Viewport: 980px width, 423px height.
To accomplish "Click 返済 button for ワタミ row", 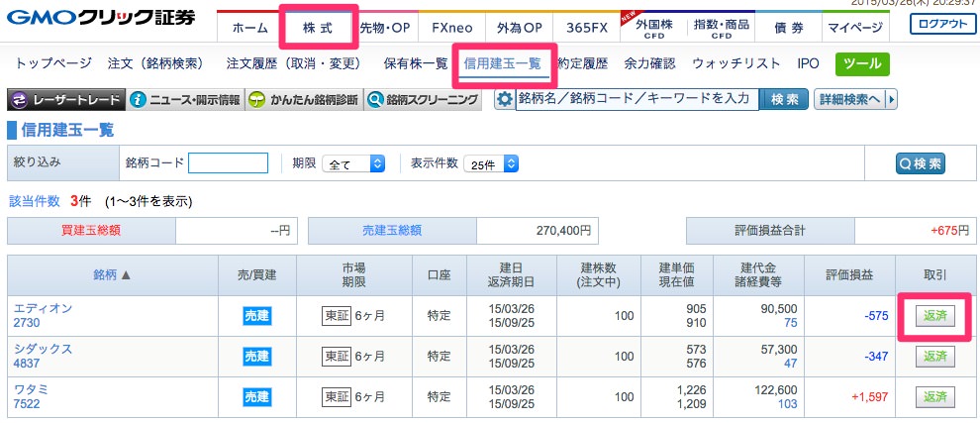I will click(x=935, y=396).
